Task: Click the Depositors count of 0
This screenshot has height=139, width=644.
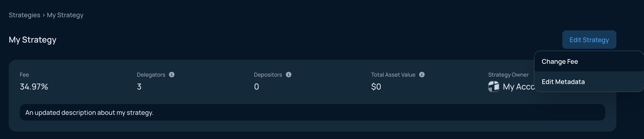Action: coord(256,87)
